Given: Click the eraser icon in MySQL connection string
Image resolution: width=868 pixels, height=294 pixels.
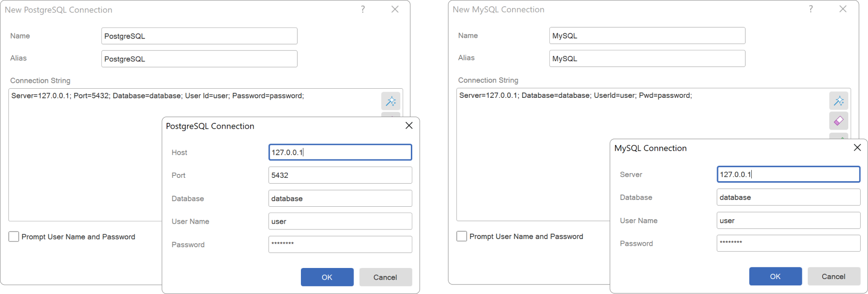Looking at the screenshot, I should click(839, 121).
